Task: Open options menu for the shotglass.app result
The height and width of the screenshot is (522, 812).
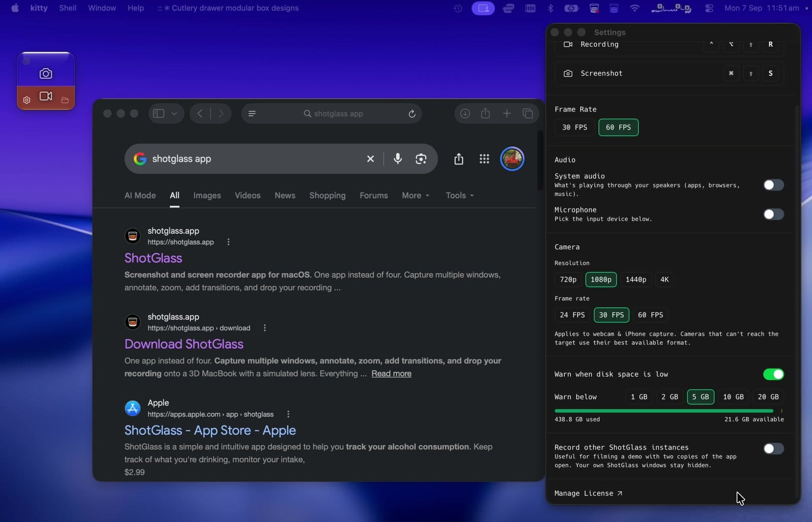Action: 228,242
